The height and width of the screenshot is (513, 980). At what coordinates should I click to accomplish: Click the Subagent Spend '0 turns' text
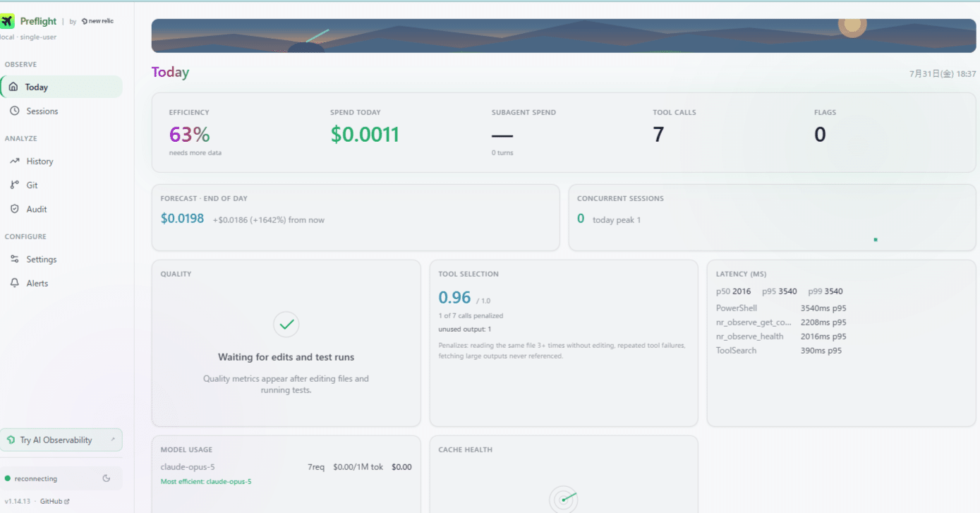[502, 152]
